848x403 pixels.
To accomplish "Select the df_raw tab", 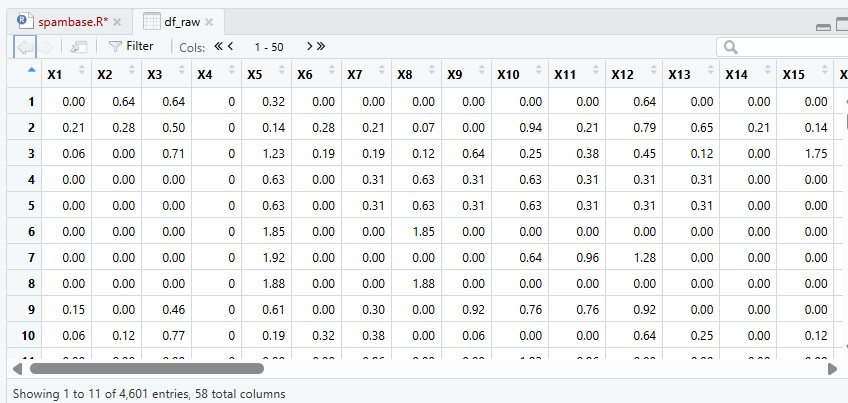I will pyautogui.click(x=182, y=22).
